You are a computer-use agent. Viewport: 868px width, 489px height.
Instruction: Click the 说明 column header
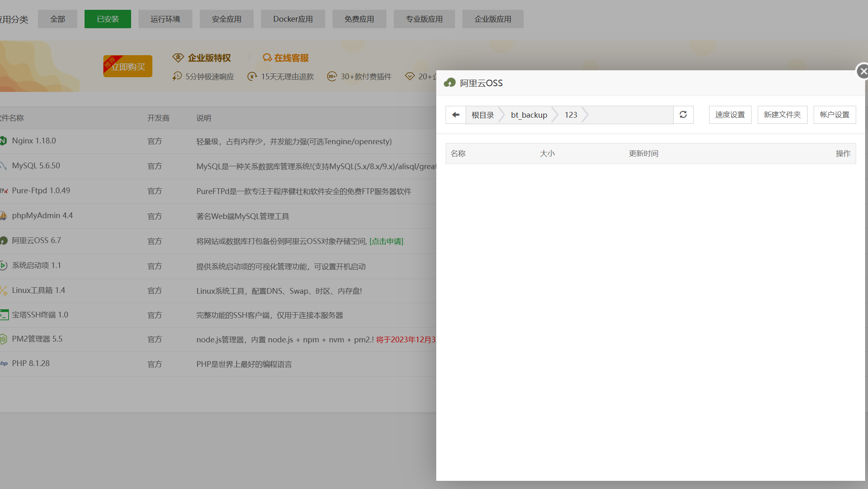[x=204, y=118]
